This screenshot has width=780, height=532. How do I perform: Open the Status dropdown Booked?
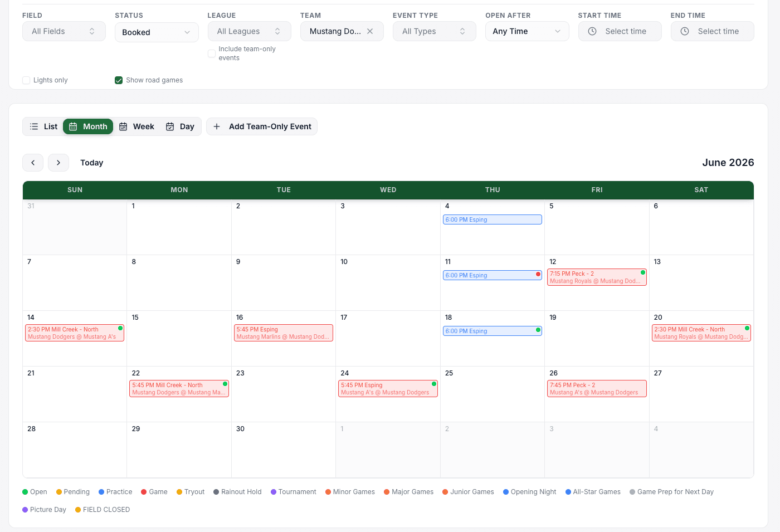coord(157,32)
